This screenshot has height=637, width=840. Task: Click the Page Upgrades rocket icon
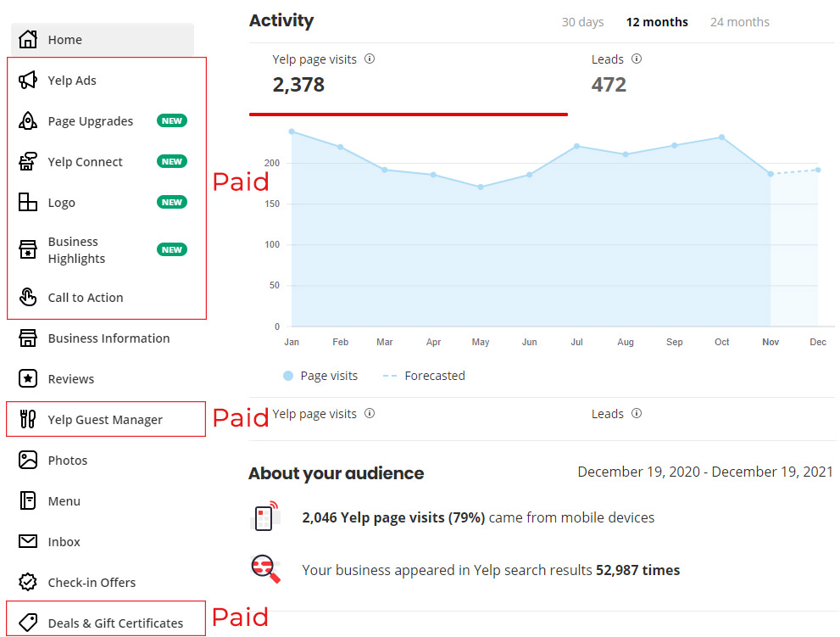coord(28,120)
